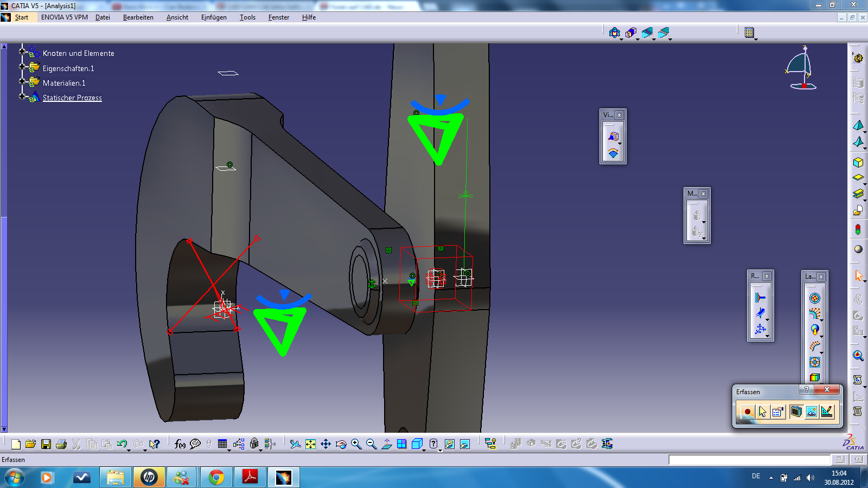Image resolution: width=868 pixels, height=488 pixels.
Task: Toggle the Swap visible space icon
Action: 464,444
